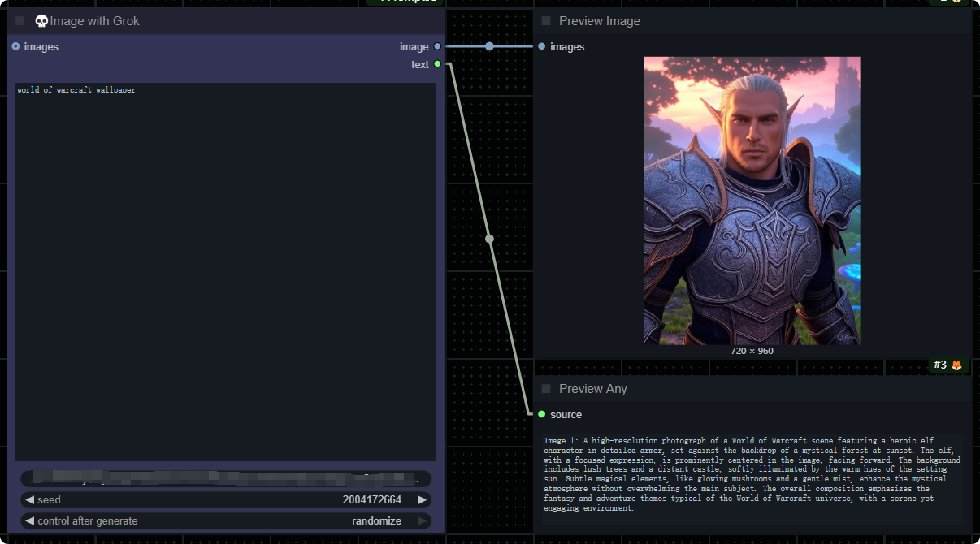
Task: Click the Preview Any title bar
Action: point(731,389)
